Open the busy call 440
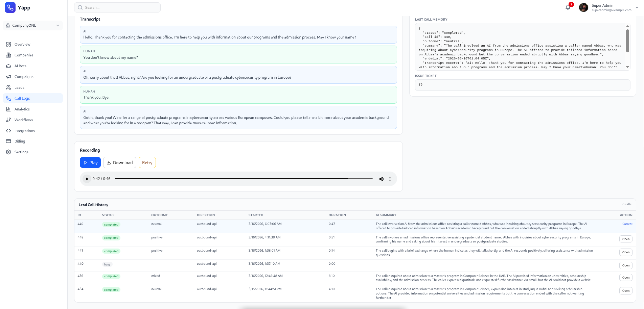The image size is (644, 309). click(626, 265)
